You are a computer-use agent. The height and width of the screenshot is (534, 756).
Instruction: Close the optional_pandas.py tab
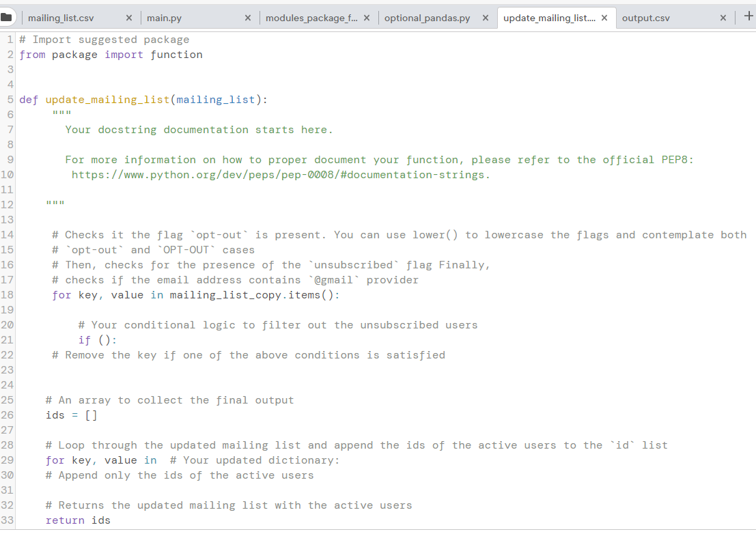click(486, 18)
